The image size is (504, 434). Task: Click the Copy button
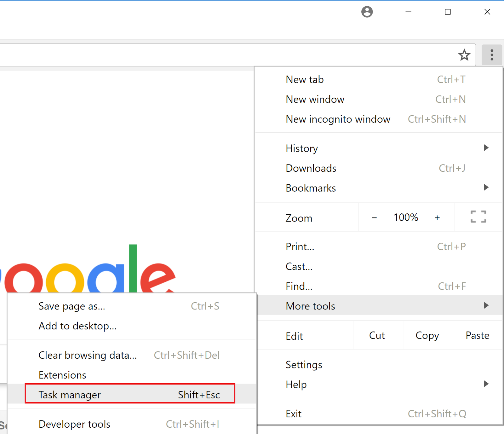427,335
